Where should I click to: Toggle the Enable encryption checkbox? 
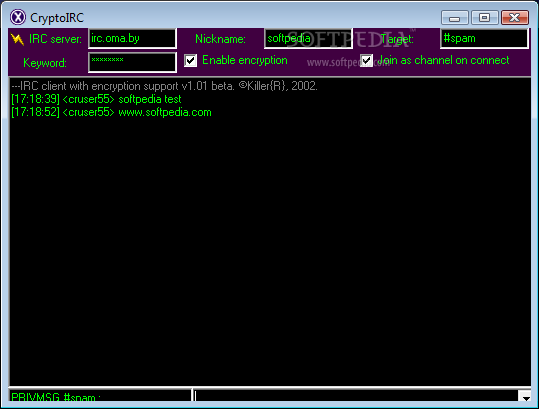190,60
